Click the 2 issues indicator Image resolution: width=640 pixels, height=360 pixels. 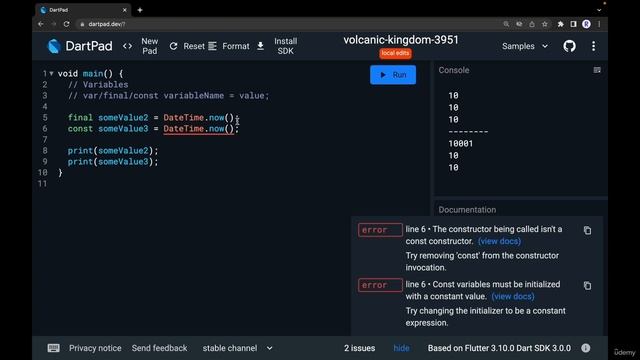point(359,348)
